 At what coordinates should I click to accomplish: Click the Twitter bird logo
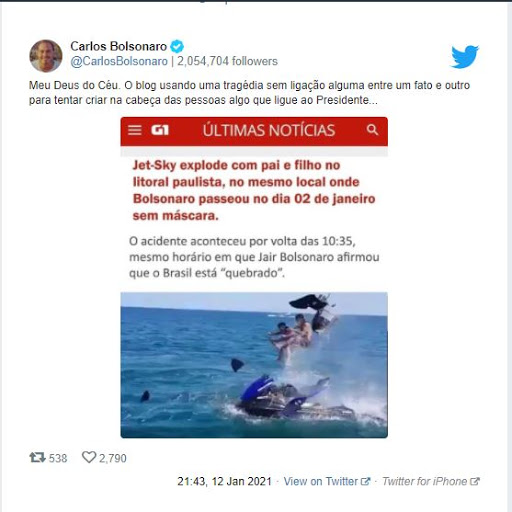(465, 56)
